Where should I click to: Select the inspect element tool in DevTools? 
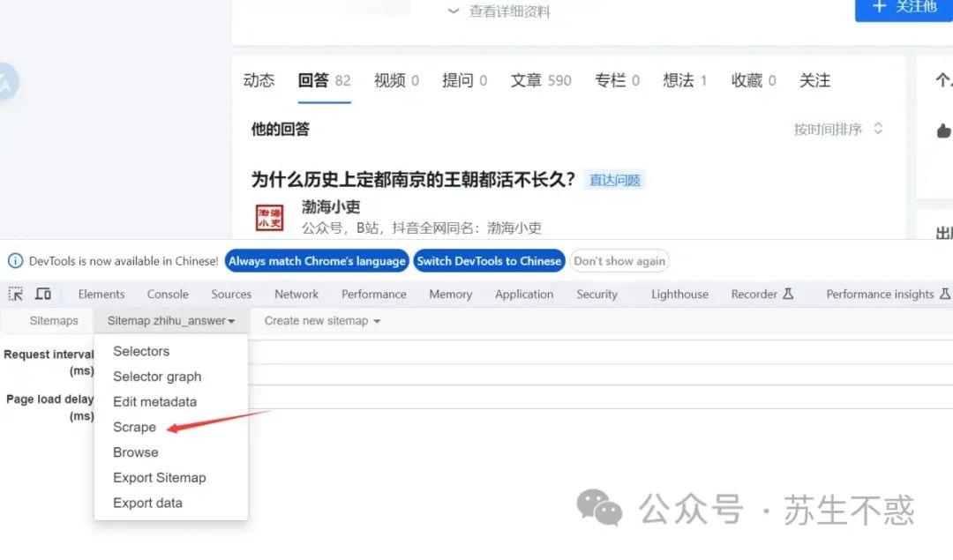pos(14,293)
